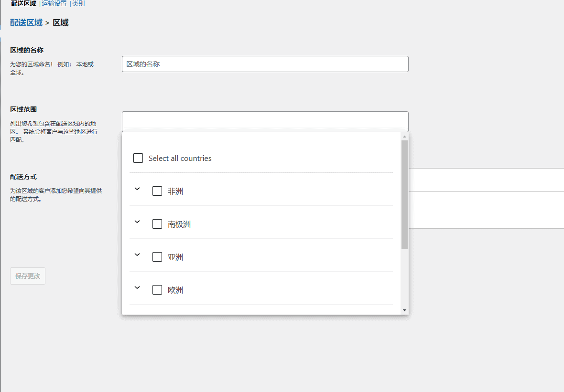This screenshot has height=392, width=564.
Task: Enable the 南极洲 checkbox
Action: 157,224
